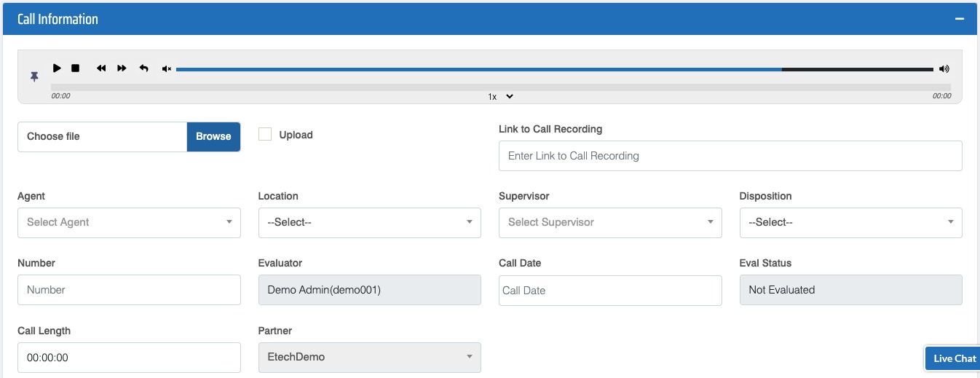Viewport: 980px width, 378px height.
Task: Expand the Disposition dropdown
Action: (850, 223)
